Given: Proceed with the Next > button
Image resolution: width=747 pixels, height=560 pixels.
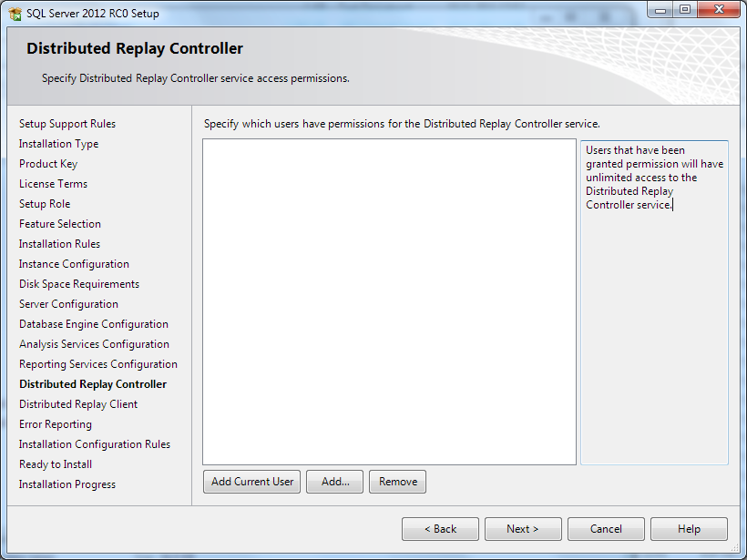Looking at the screenshot, I should pyautogui.click(x=523, y=529).
